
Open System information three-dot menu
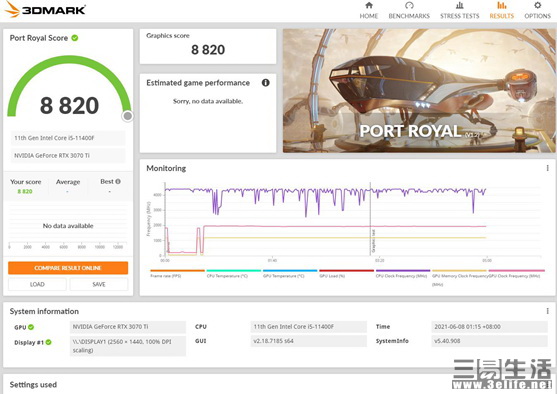coord(547,311)
